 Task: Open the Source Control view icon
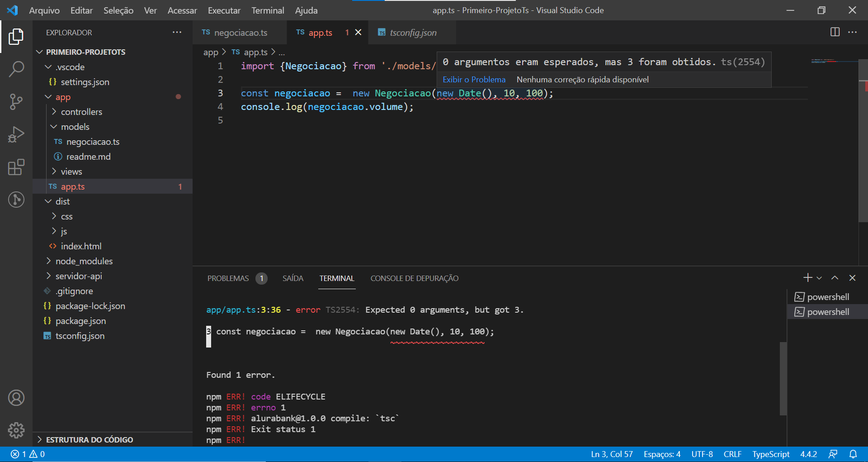(x=16, y=102)
